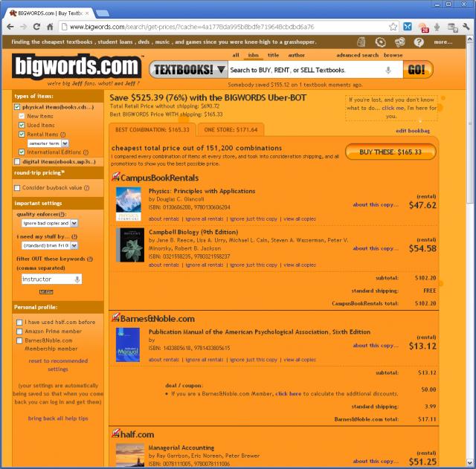Open the advanced search link
The image size is (476, 469).
(x=357, y=55)
